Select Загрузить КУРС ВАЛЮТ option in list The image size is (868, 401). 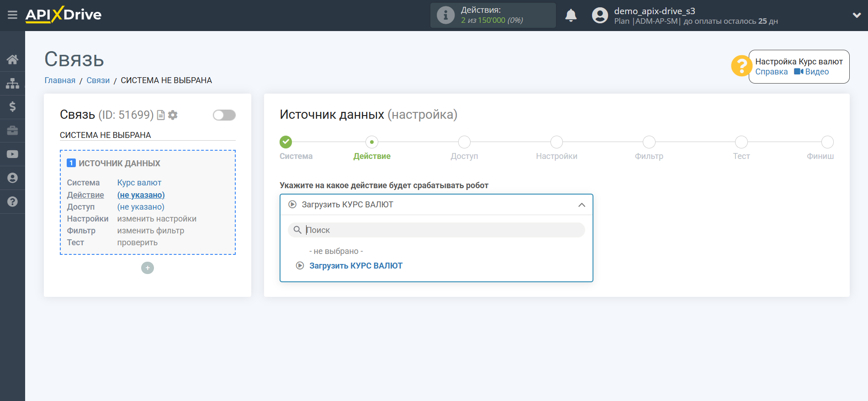coord(356,266)
